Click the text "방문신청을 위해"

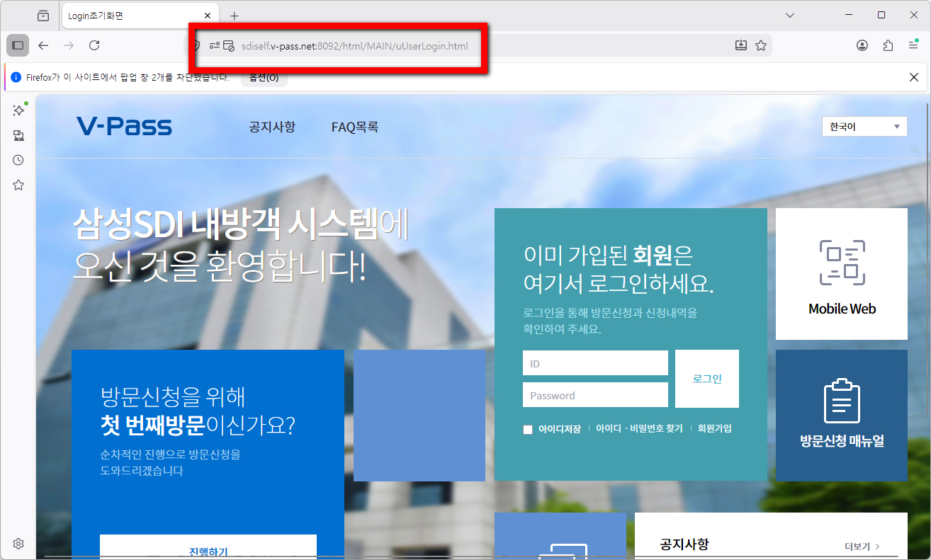(173, 396)
